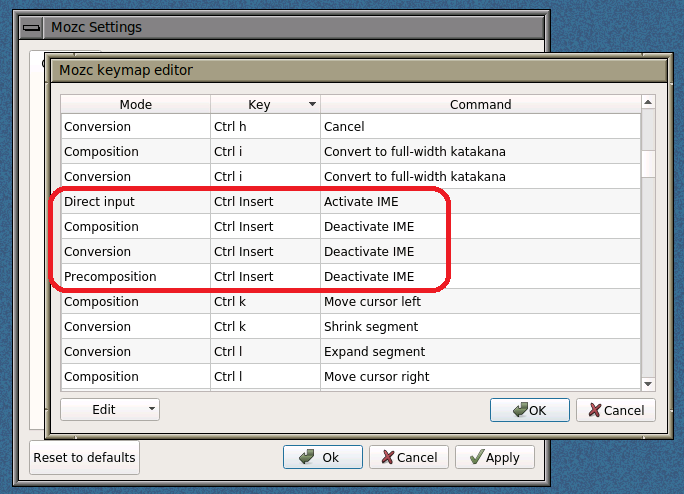The width and height of the screenshot is (684, 494).
Task: Select the Shrink segment command
Action: [x=480, y=326]
